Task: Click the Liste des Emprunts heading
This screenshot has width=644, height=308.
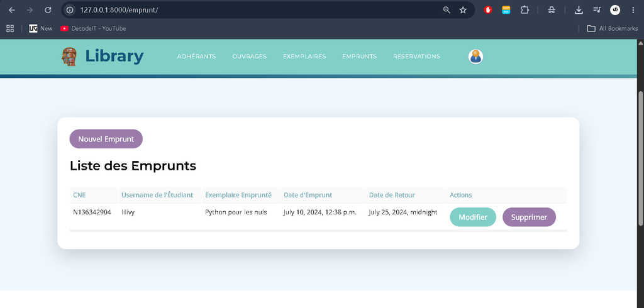Action: pos(133,166)
